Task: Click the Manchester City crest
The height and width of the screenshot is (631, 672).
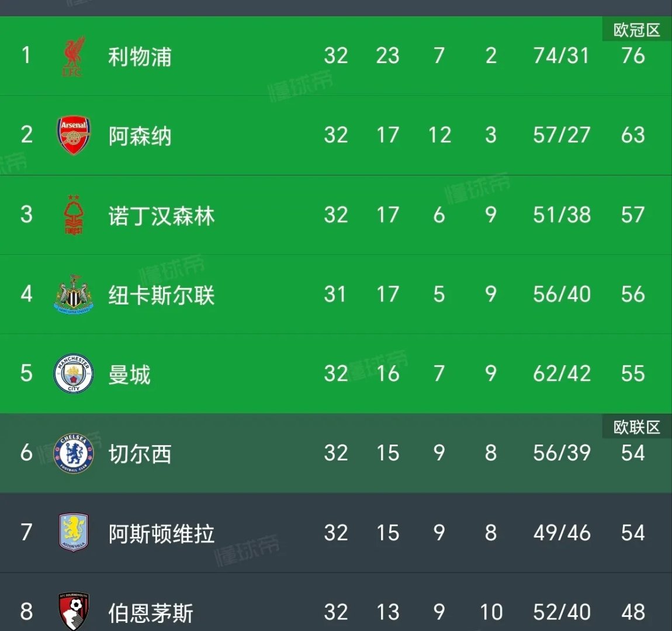Action: pos(74,374)
